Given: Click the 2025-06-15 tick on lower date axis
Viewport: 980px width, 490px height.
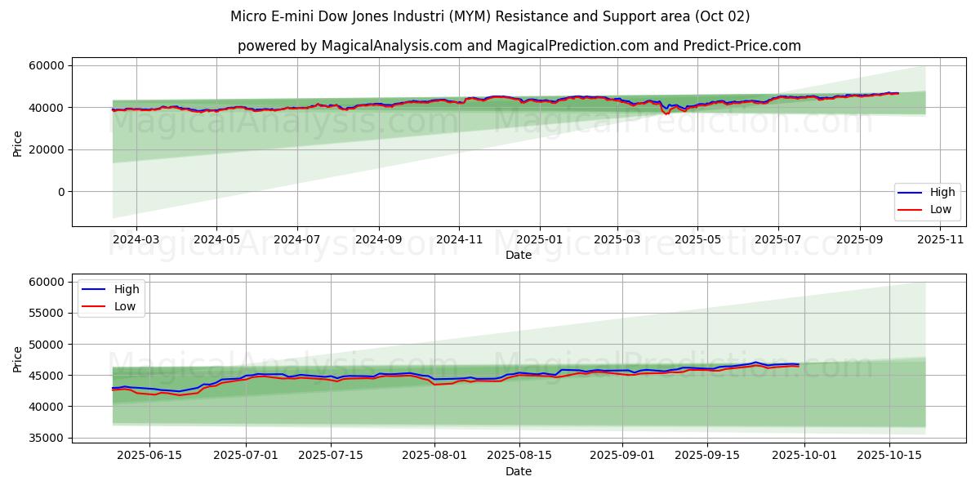Looking at the screenshot, I should point(151,456).
